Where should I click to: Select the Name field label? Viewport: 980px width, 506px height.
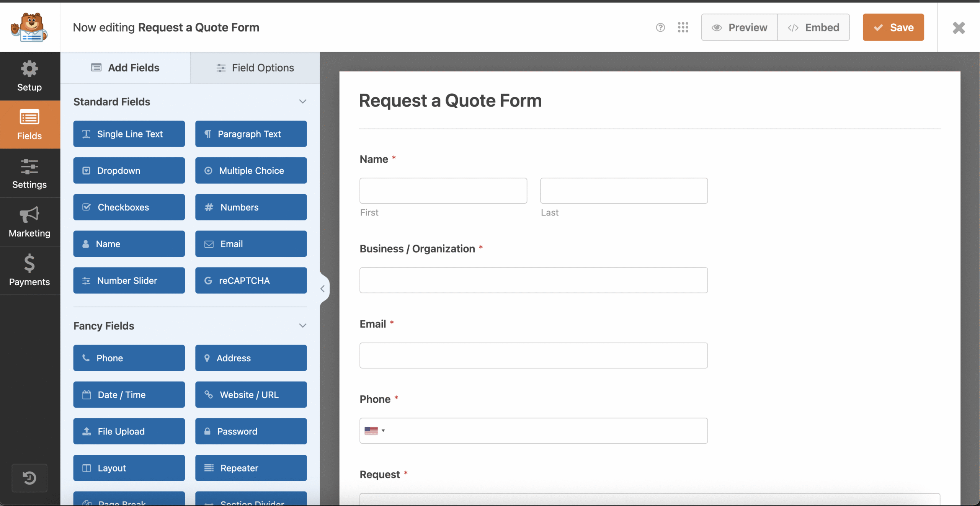[x=374, y=159]
